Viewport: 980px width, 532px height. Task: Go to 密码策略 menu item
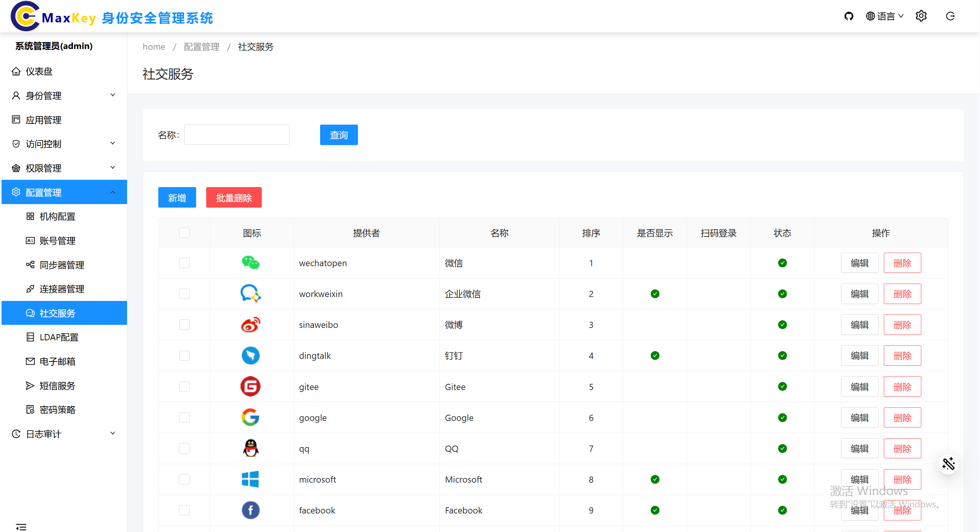click(x=58, y=410)
